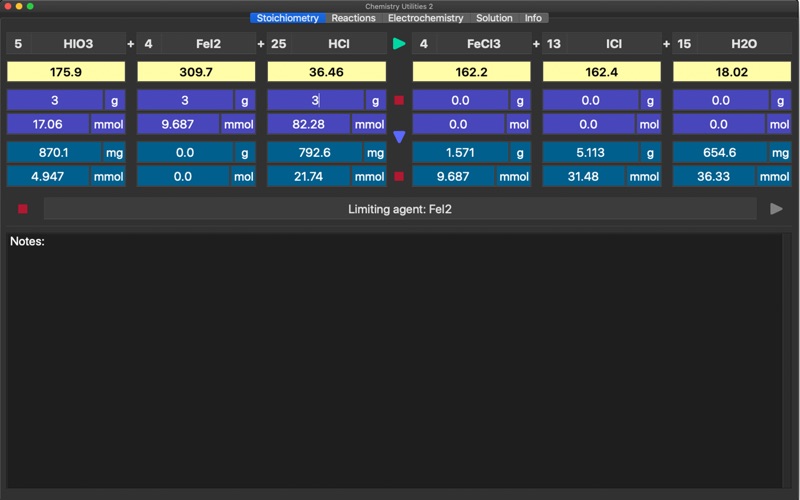Click the 21.74 remaining HCl mmol value
The width and height of the screenshot is (800, 500).
pos(309,177)
